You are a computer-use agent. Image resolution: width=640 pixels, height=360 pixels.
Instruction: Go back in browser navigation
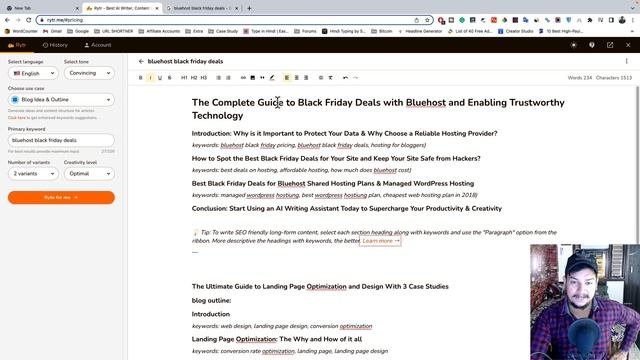[7, 20]
